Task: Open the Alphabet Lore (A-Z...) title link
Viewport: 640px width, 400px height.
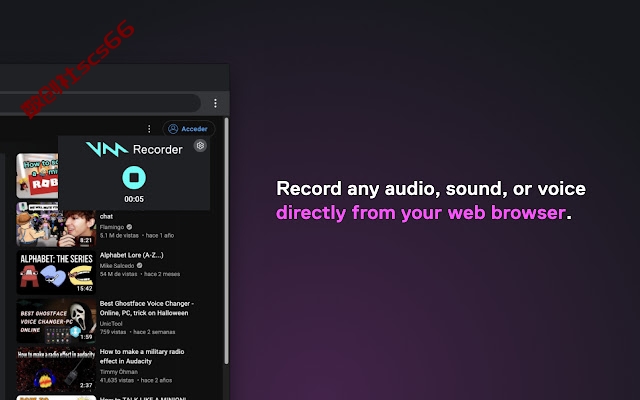Action: (x=131, y=255)
